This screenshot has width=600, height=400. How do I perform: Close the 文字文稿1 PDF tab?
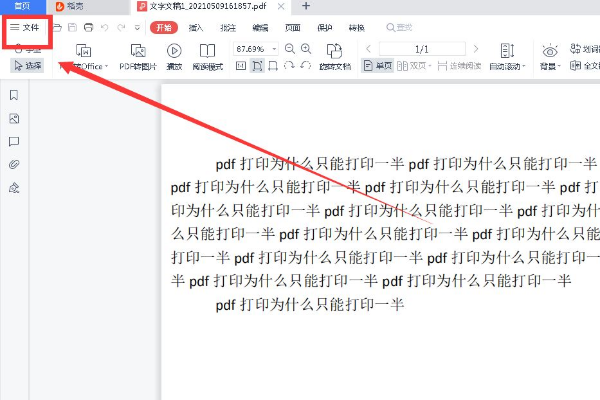(x=281, y=6)
